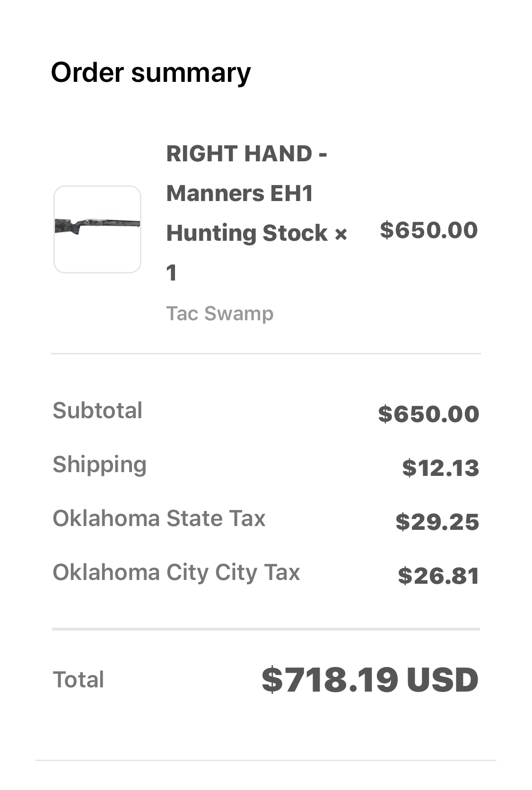Click the Total label
532x790 pixels.
point(78,680)
